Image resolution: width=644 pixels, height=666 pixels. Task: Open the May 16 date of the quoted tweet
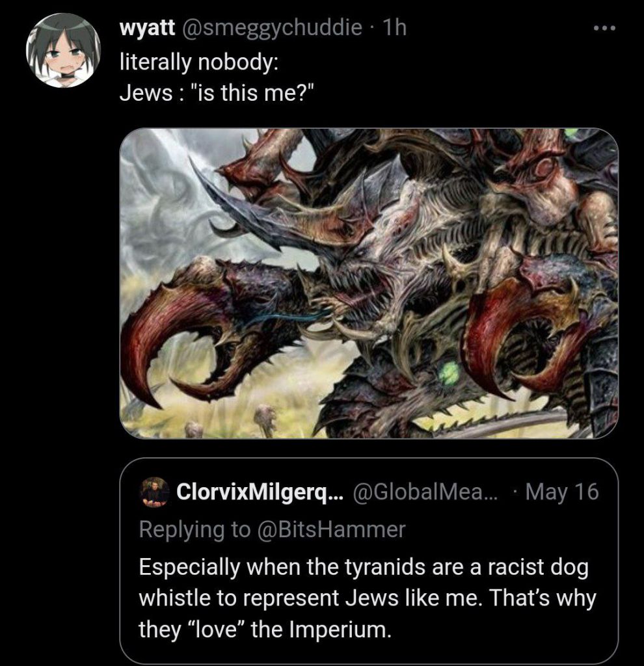(561, 492)
